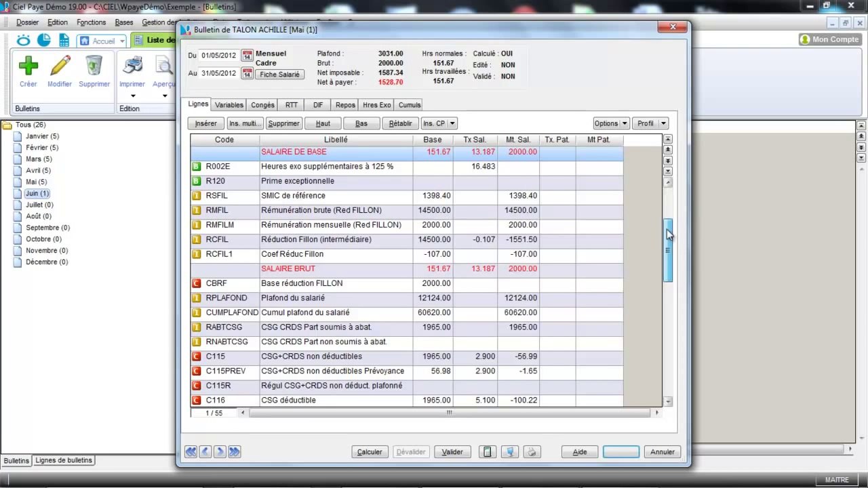The width and height of the screenshot is (868, 488).
Task: Select Juin (1) in the month tree
Action: [x=37, y=193]
